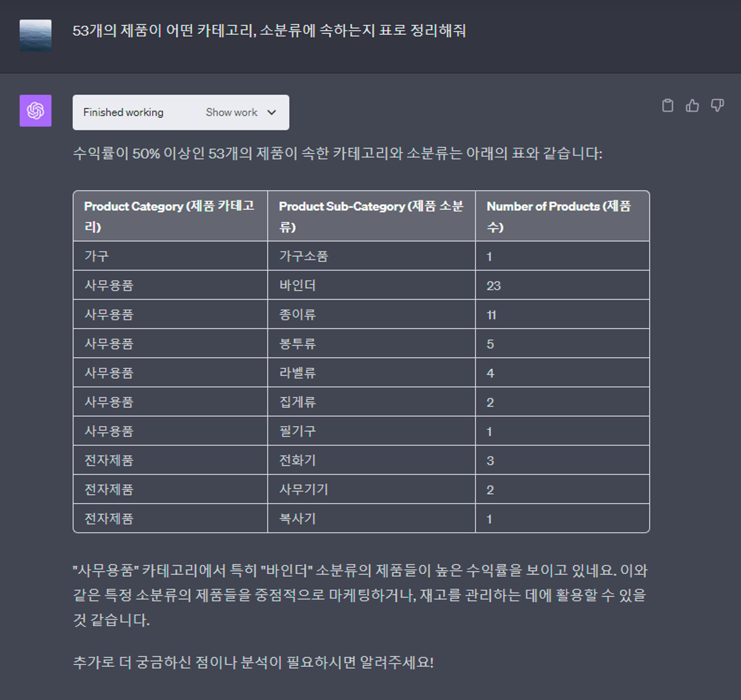Select the 집게류 sub-category cell

click(x=371, y=401)
